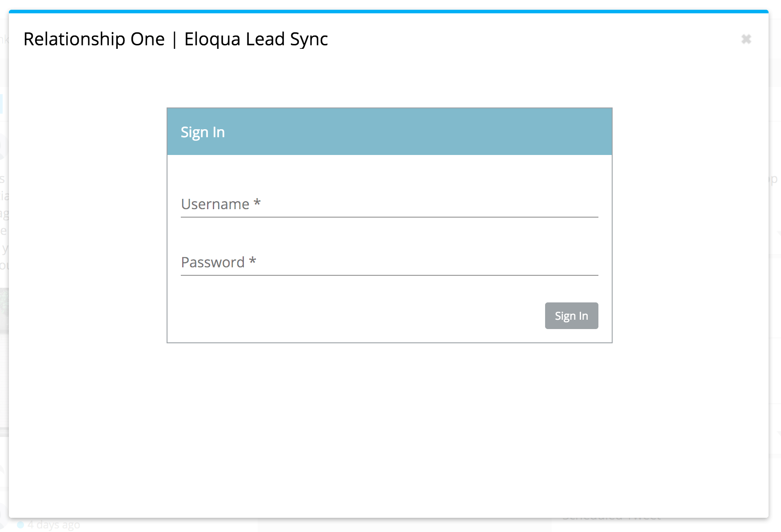Click the asterisk next to Username
This screenshot has height=532, width=781.
click(257, 203)
